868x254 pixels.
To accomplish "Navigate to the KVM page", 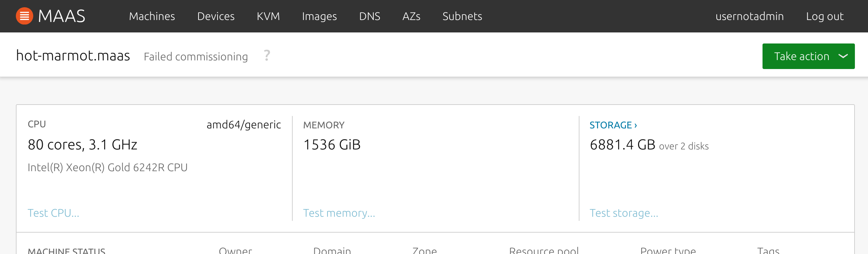I will pos(268,16).
